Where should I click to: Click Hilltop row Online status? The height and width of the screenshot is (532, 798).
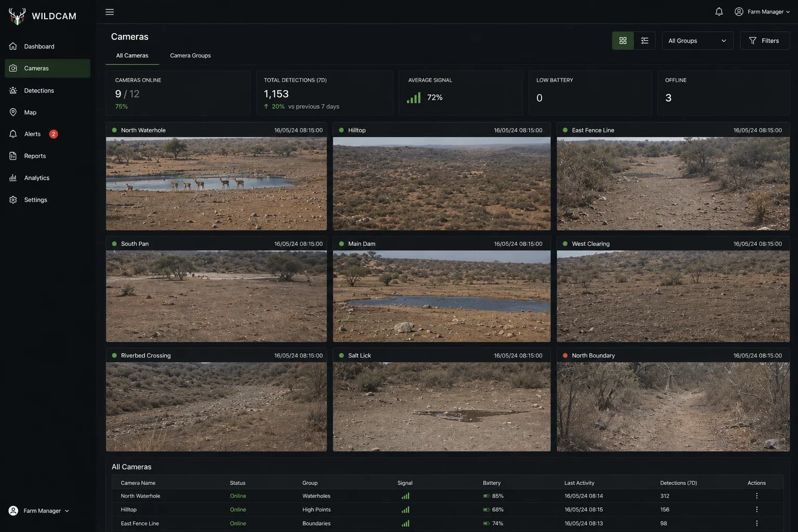click(238, 510)
